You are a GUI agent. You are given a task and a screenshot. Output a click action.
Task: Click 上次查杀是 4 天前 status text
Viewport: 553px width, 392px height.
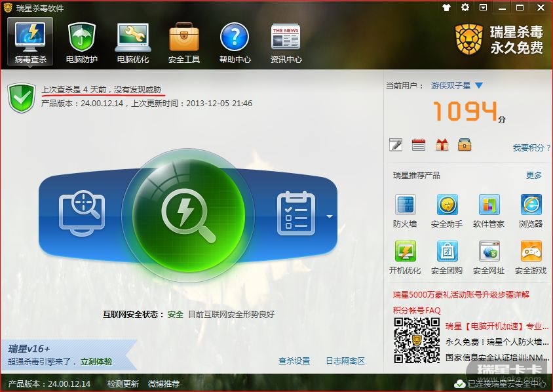click(x=102, y=90)
